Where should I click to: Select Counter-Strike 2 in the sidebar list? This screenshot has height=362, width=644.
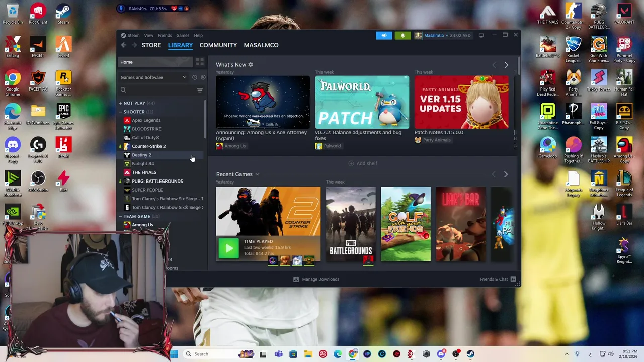148,146
